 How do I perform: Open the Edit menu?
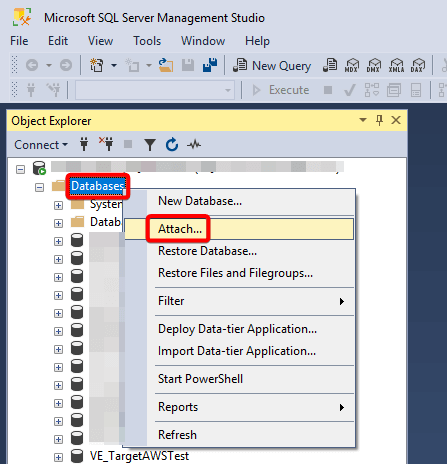coord(58,41)
